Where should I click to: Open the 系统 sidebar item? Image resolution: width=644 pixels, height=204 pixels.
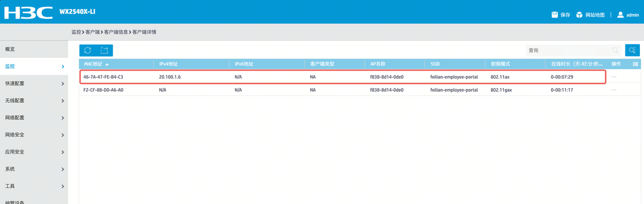pos(34,169)
